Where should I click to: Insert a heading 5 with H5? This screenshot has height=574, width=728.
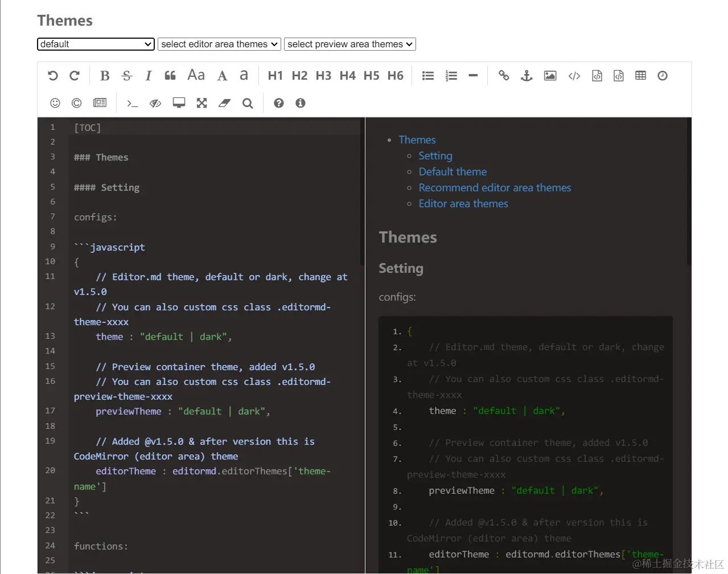click(371, 76)
